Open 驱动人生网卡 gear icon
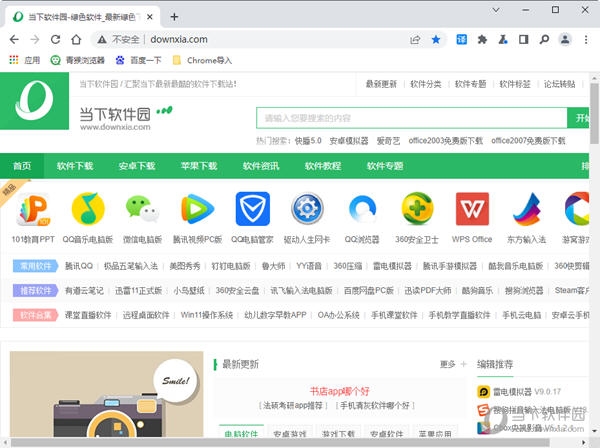Screen dimensions: 600x448 pos(307,209)
